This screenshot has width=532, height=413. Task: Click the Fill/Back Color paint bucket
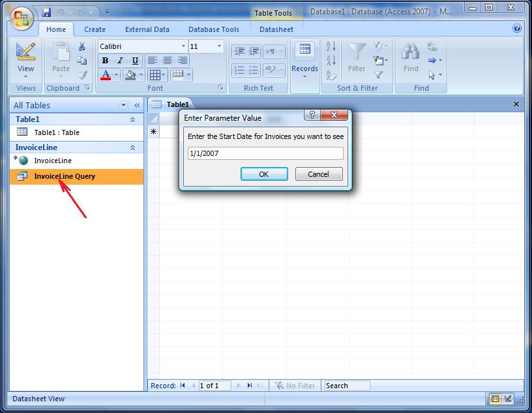[130, 75]
